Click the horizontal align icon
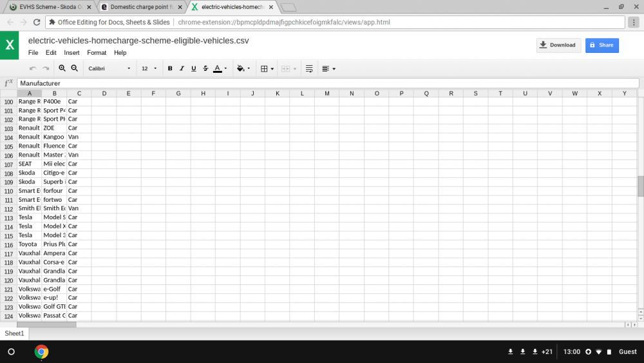Image resolution: width=644 pixels, height=363 pixels. pyautogui.click(x=326, y=68)
